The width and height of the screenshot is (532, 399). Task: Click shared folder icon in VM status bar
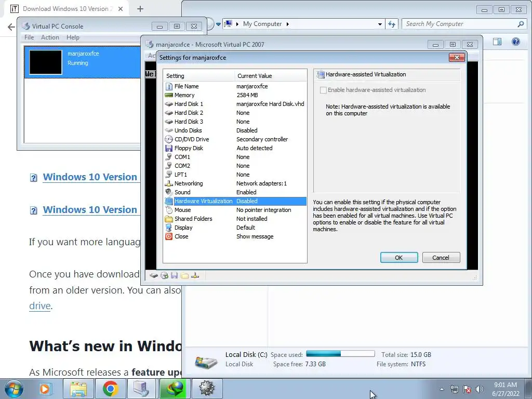(x=184, y=275)
